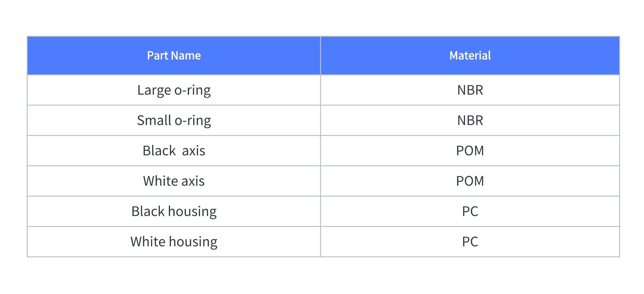The image size is (644, 294).
Task: Click PC material for Black housing
Action: pyautogui.click(x=470, y=212)
